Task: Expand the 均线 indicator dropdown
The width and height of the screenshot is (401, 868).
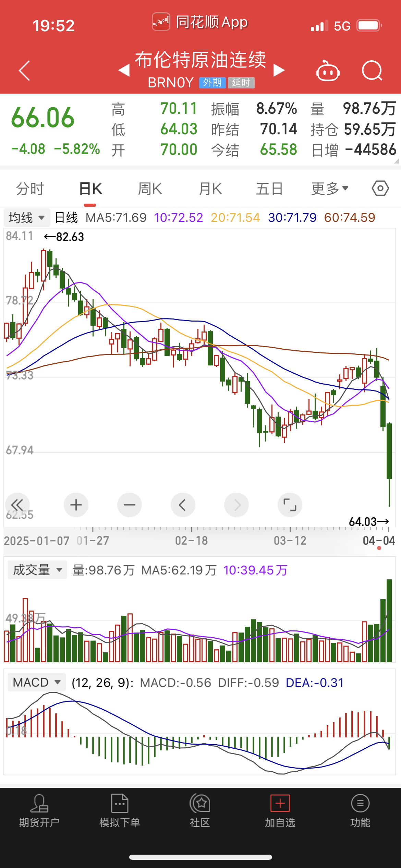Action: point(27,218)
